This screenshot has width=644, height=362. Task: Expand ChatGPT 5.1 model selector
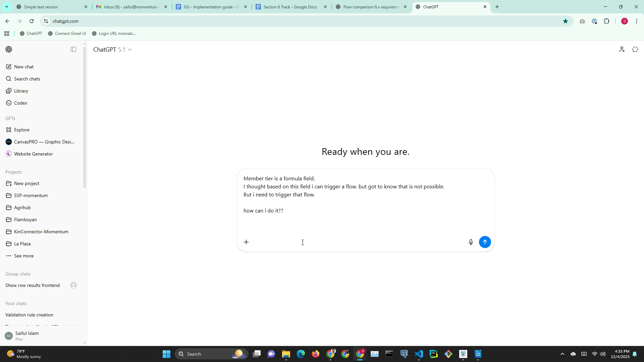click(112, 50)
